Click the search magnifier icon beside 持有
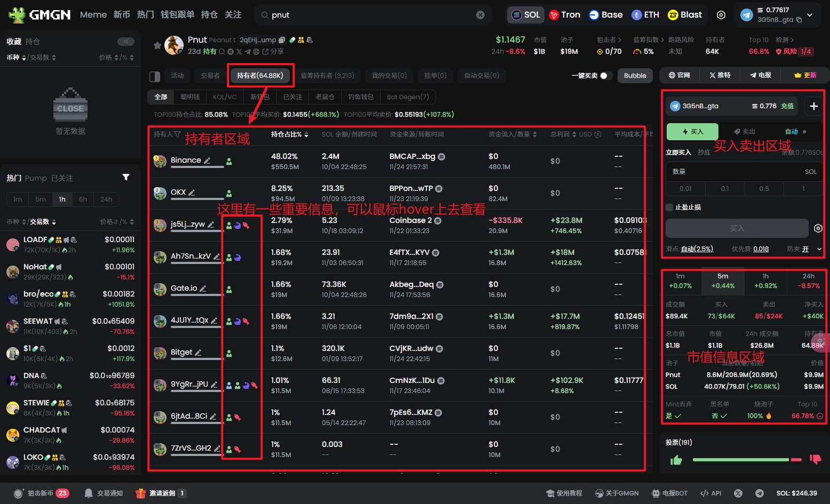The width and height of the screenshot is (830, 504). [222, 52]
